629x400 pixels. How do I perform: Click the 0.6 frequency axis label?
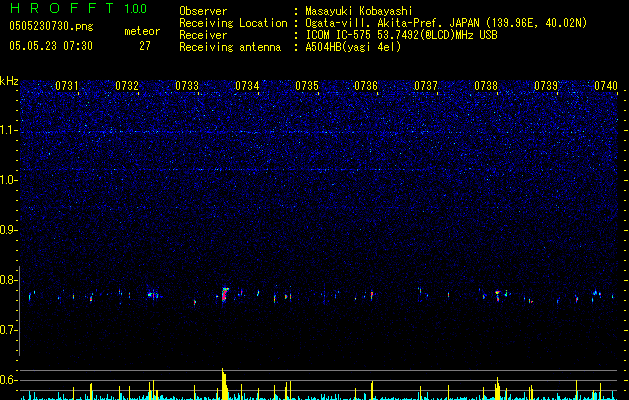(x=8, y=380)
